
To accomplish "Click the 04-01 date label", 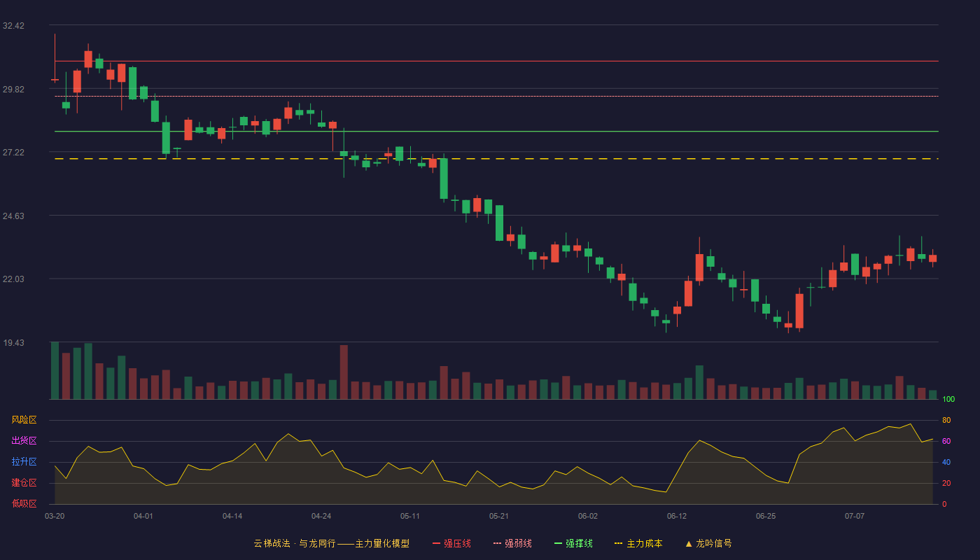I will [x=143, y=516].
